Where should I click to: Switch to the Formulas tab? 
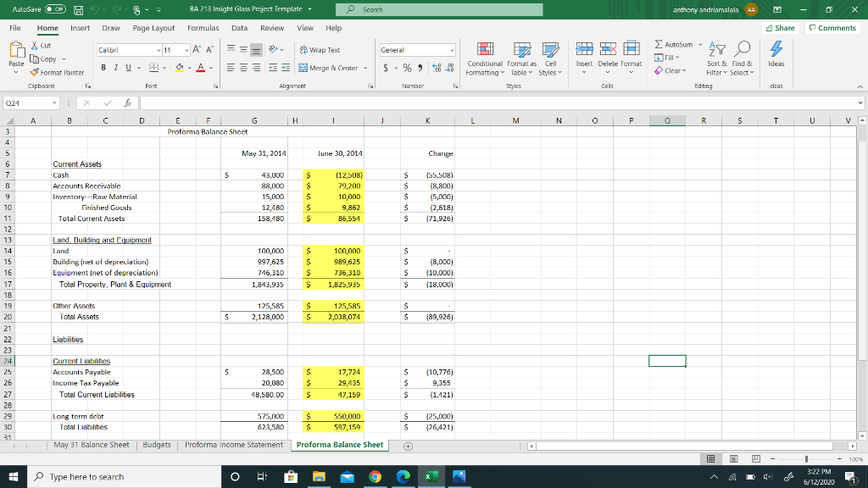click(x=203, y=28)
